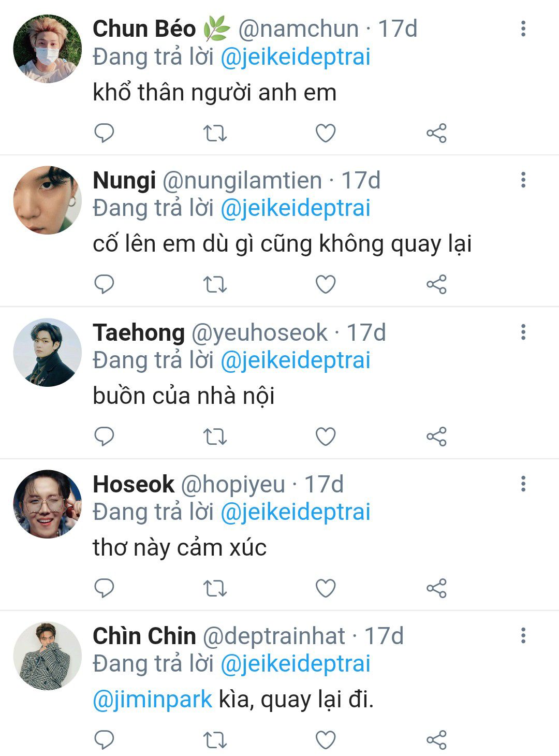Reply to Chun Béo's tweet

tap(104, 133)
